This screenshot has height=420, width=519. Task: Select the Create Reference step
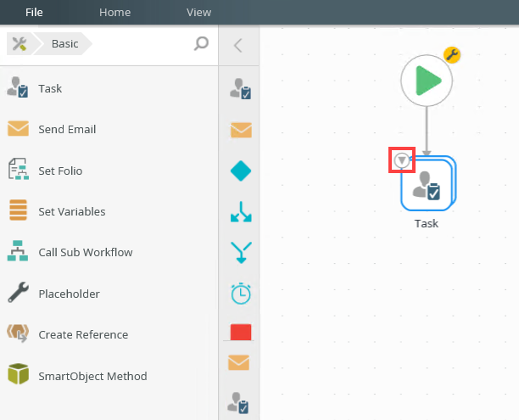tap(109, 334)
